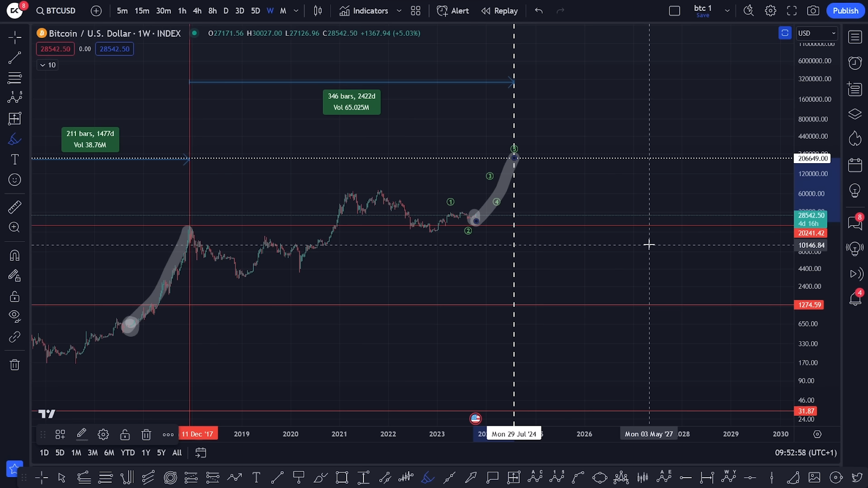Viewport: 868px width, 488px height.
Task: Open ideas lightbulb in right sidebar
Action: [x=855, y=191]
